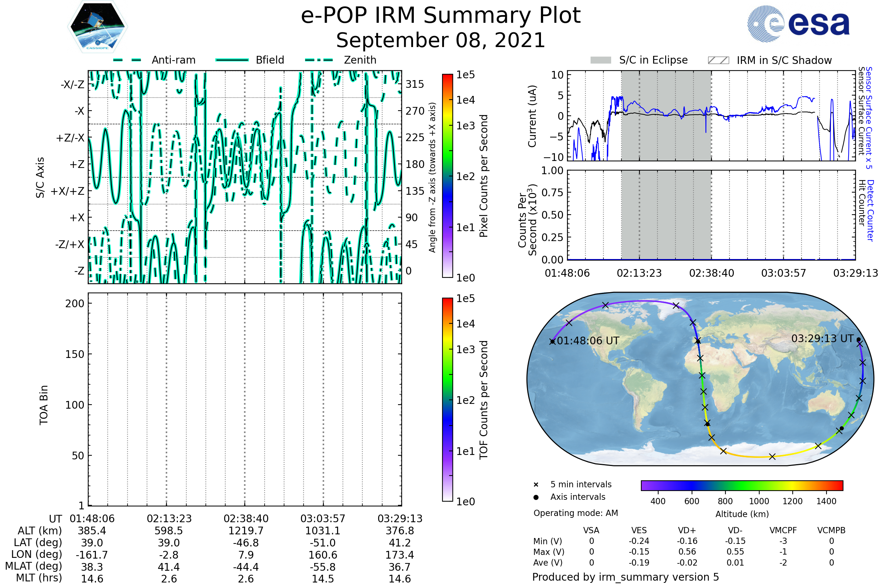
Task: Click the Produced by irm_summary version 5 text
Action: (x=625, y=577)
